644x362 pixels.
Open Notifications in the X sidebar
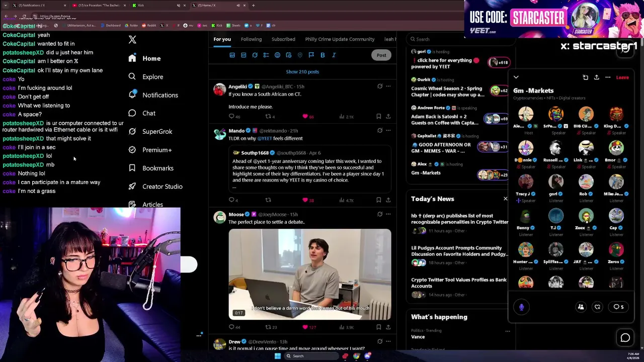153,95
